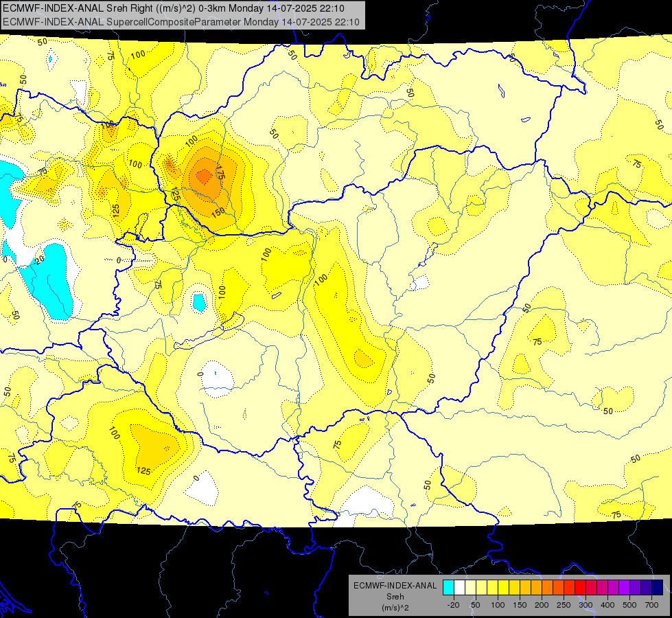Click the cyan swatch in the legend
This screenshot has height=618, width=672.
(x=448, y=587)
